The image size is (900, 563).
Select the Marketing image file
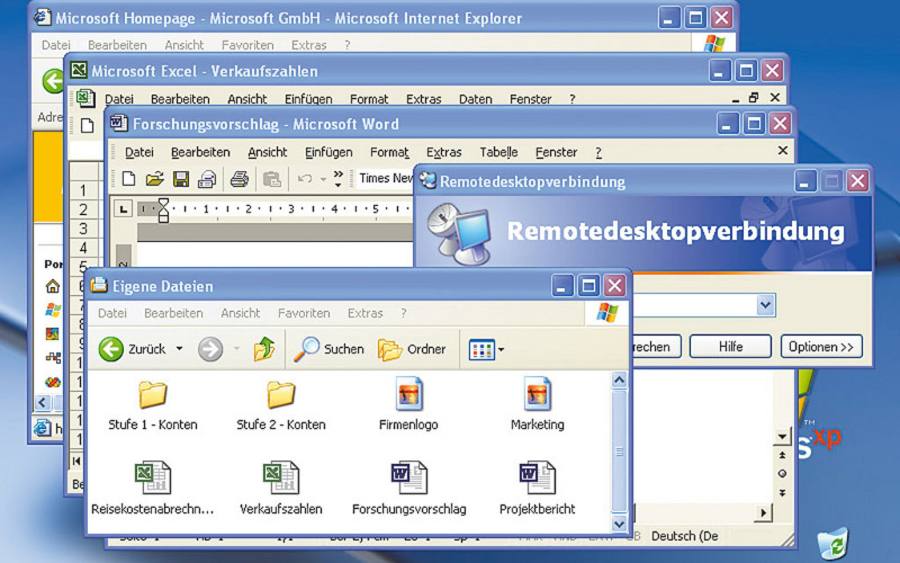pos(537,405)
